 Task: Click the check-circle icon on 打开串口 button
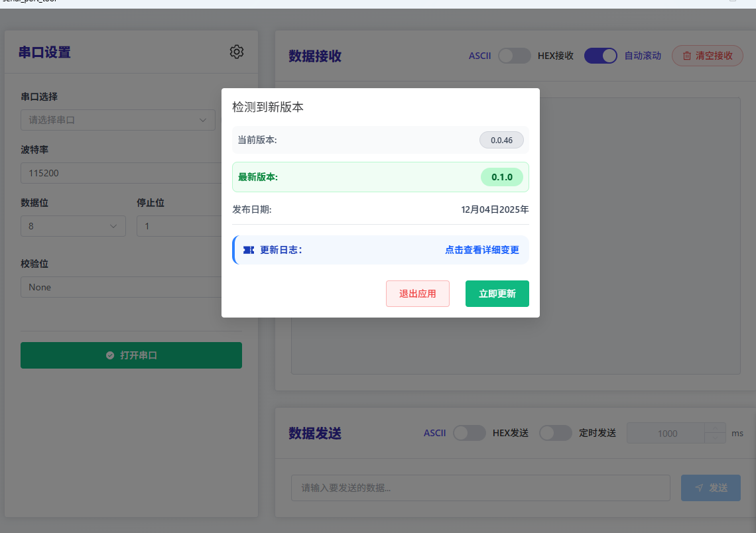pos(109,355)
